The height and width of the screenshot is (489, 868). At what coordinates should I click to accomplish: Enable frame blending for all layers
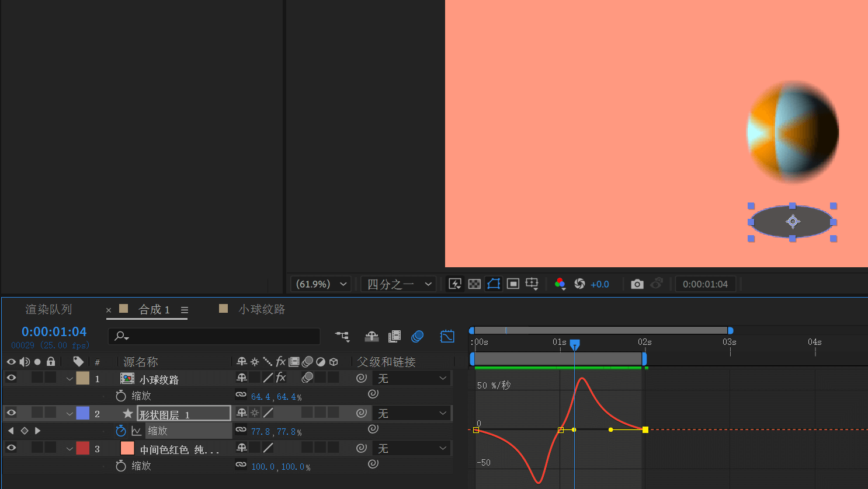click(395, 336)
